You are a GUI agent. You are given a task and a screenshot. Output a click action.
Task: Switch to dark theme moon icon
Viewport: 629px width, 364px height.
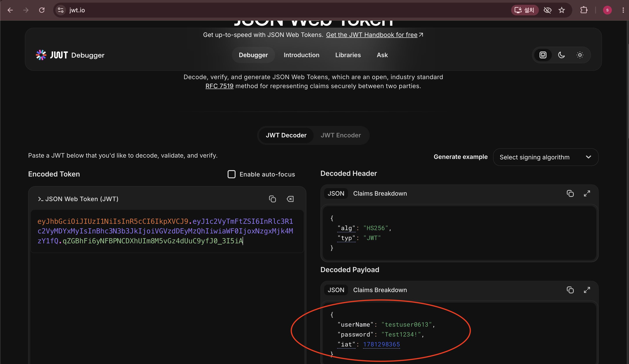point(561,55)
